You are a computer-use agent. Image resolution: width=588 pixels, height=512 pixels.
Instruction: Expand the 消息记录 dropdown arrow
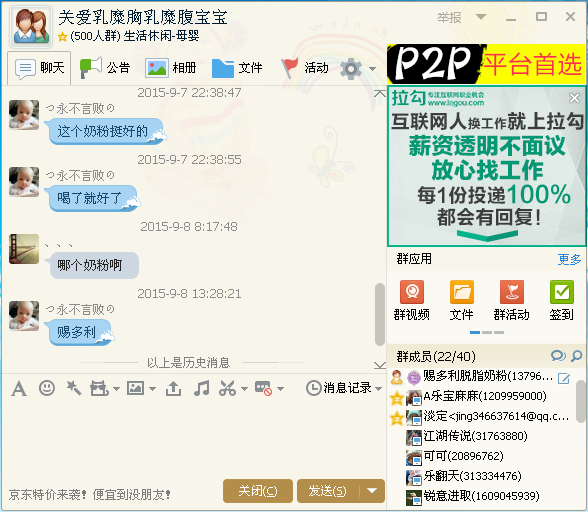(x=378, y=389)
